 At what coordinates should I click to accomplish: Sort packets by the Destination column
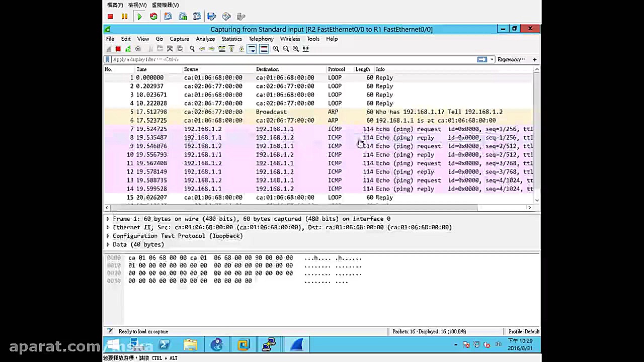(267, 69)
